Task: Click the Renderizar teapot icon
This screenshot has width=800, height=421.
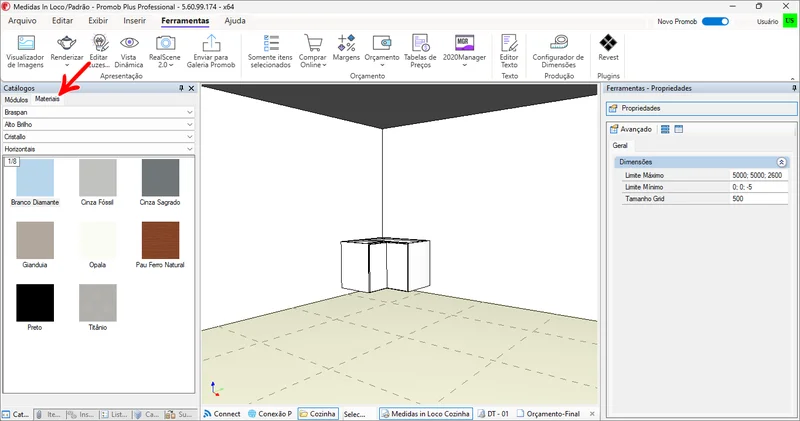Action: (x=67, y=44)
